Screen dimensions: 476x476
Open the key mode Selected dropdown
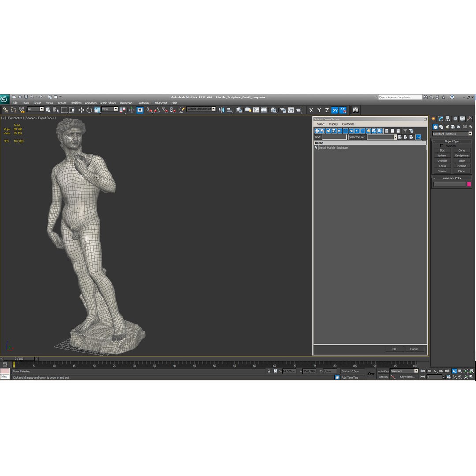(x=404, y=371)
